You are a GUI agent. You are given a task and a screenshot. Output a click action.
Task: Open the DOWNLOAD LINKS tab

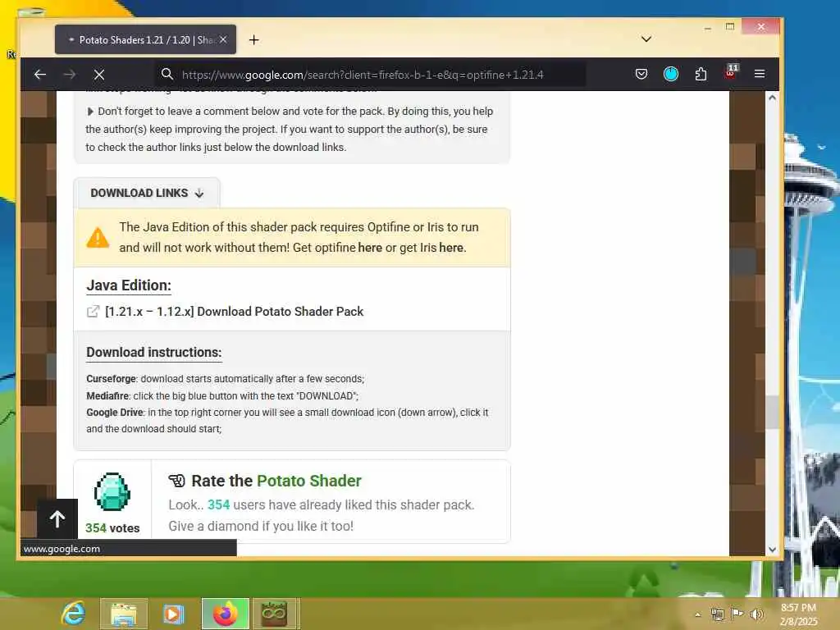(147, 193)
